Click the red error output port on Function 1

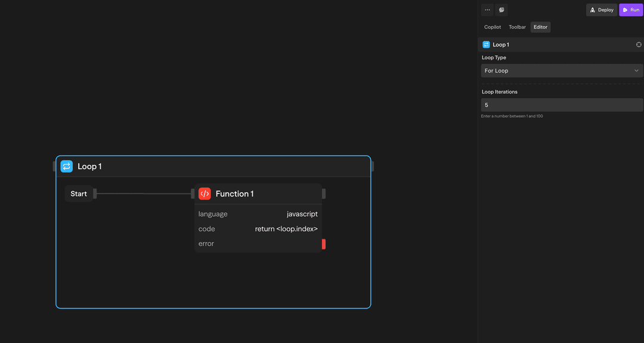coord(323,244)
